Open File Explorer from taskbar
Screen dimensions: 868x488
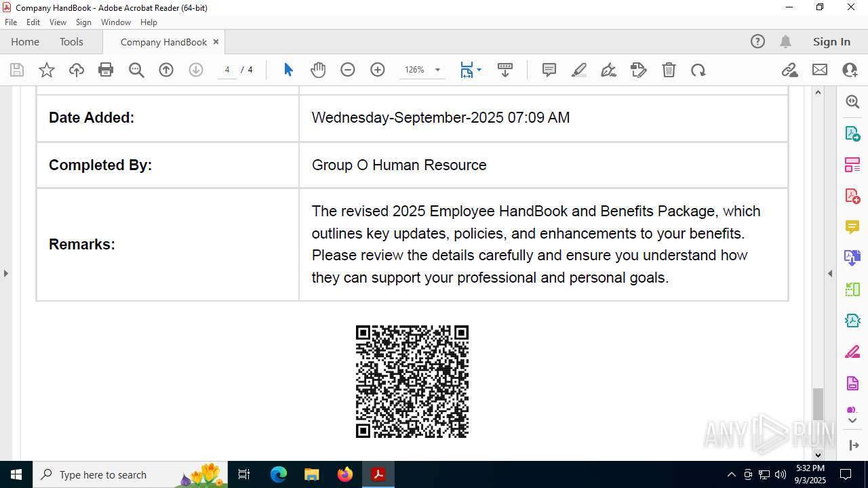click(312, 474)
